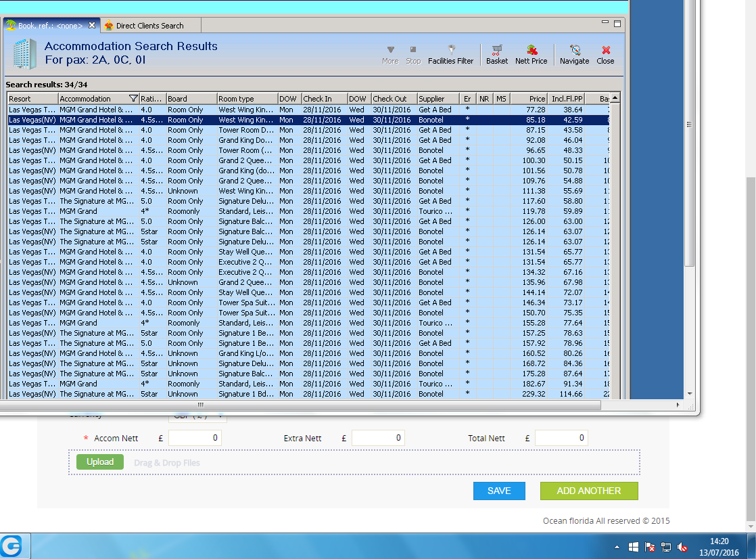Click the NR column header
756x559 pixels.
(484, 99)
